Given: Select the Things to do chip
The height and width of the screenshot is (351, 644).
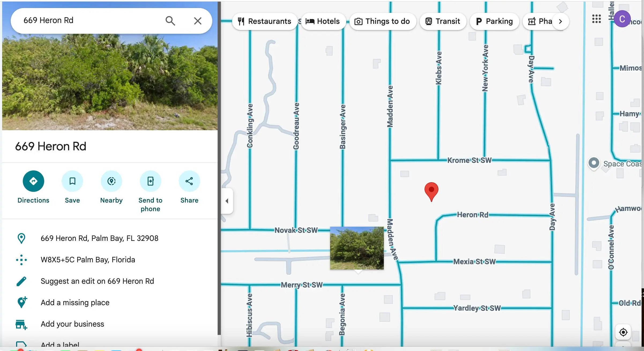Looking at the screenshot, I should pyautogui.click(x=382, y=21).
